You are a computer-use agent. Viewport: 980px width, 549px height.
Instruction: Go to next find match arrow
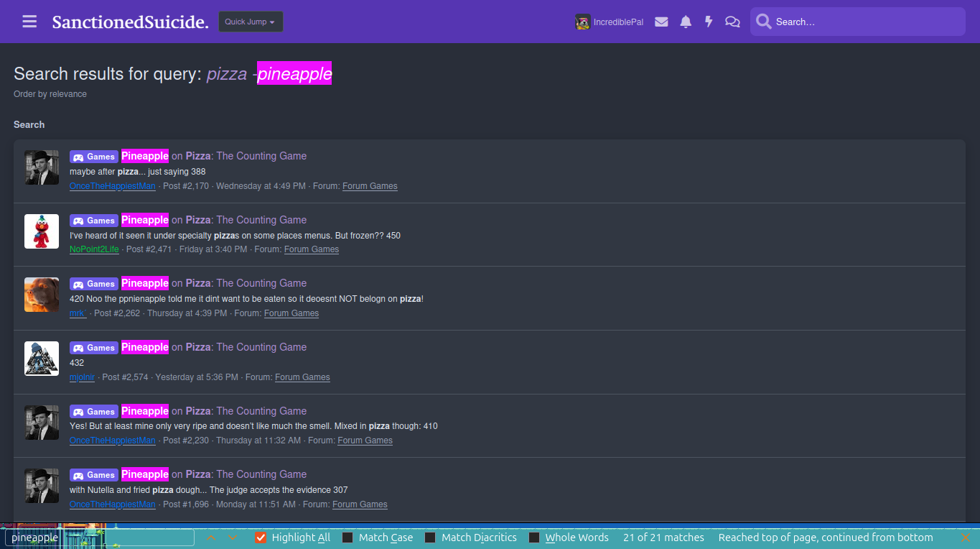[x=233, y=538]
